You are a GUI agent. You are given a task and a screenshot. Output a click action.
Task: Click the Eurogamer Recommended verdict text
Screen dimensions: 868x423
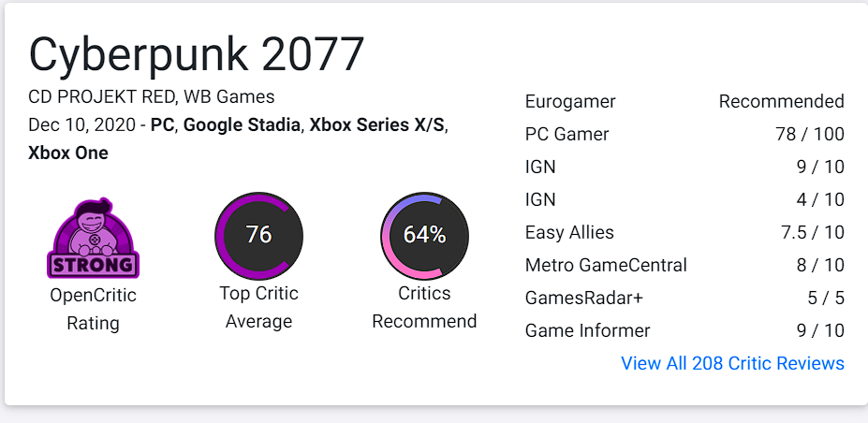[x=781, y=102]
